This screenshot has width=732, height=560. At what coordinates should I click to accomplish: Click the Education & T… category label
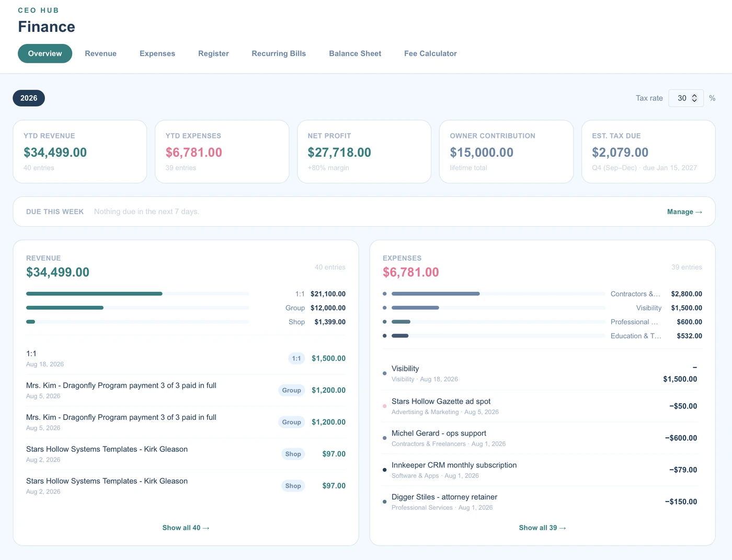click(636, 336)
